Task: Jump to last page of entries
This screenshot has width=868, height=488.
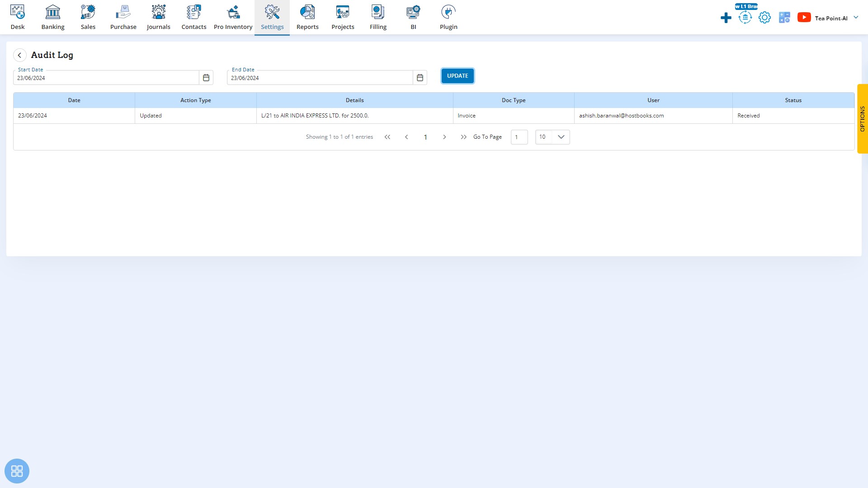Action: click(x=463, y=137)
